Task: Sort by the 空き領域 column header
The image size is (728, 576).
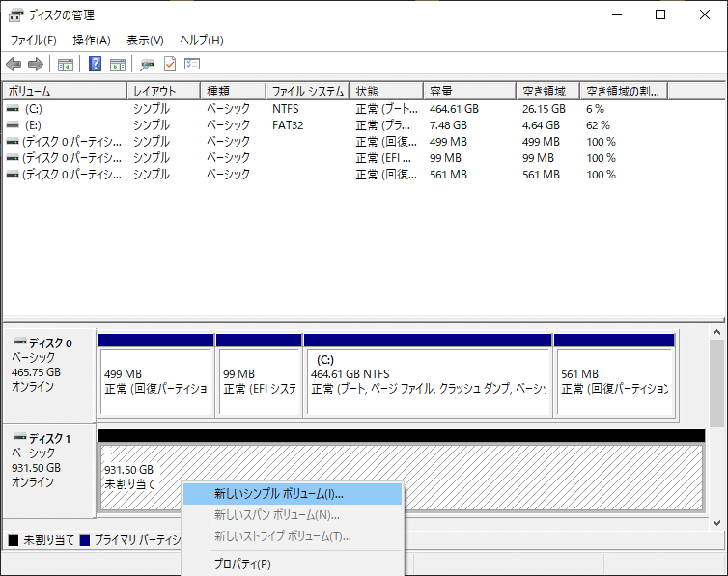Action: [548, 91]
